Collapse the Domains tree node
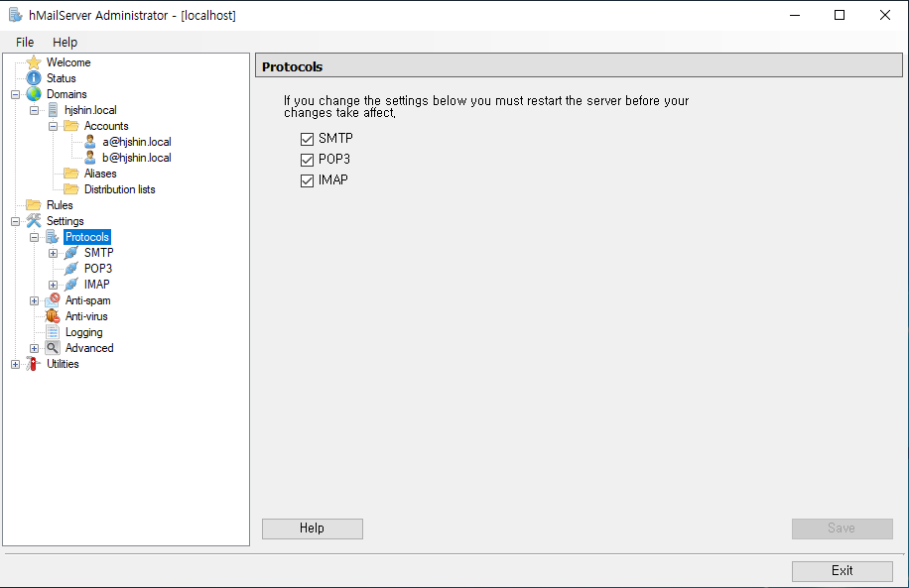 16,94
